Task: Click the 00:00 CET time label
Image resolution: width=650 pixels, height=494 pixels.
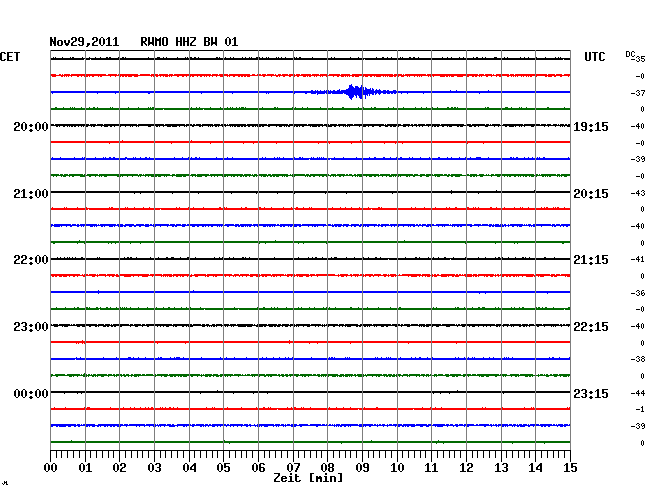Action: (x=31, y=393)
